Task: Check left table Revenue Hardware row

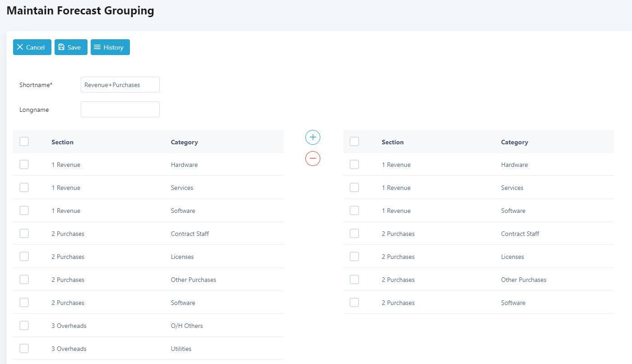Action: click(24, 165)
